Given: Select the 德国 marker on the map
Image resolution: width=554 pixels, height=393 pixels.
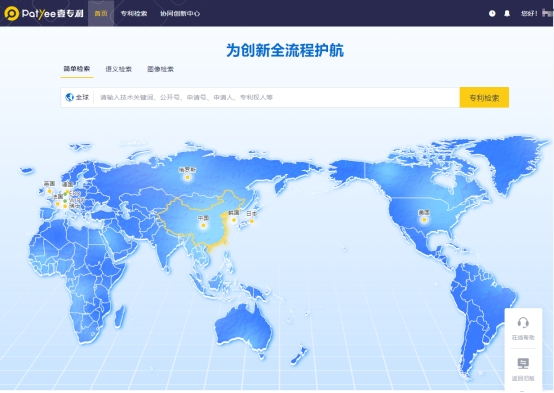Looking at the screenshot, I should [x=67, y=191].
